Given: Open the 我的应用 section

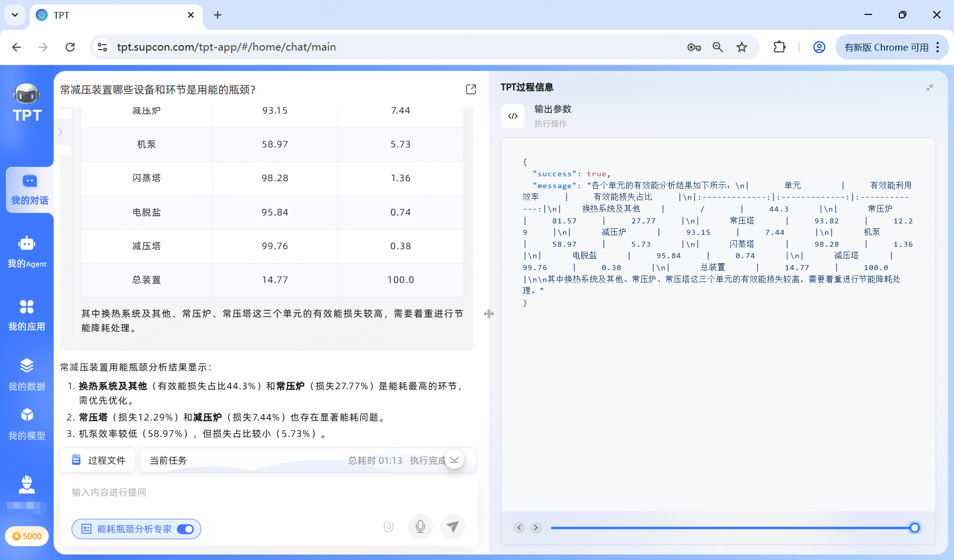Looking at the screenshot, I should pyautogui.click(x=27, y=315).
